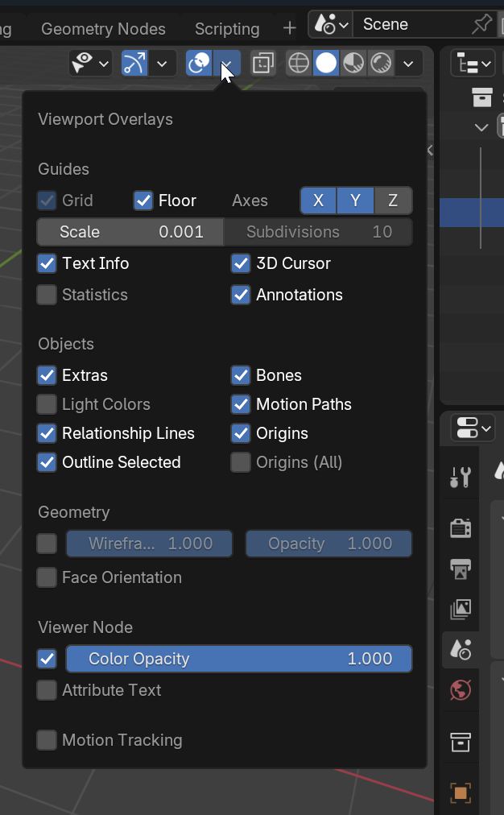Switch to Scripting workspace tab
The image size is (504, 815).
pyautogui.click(x=227, y=29)
